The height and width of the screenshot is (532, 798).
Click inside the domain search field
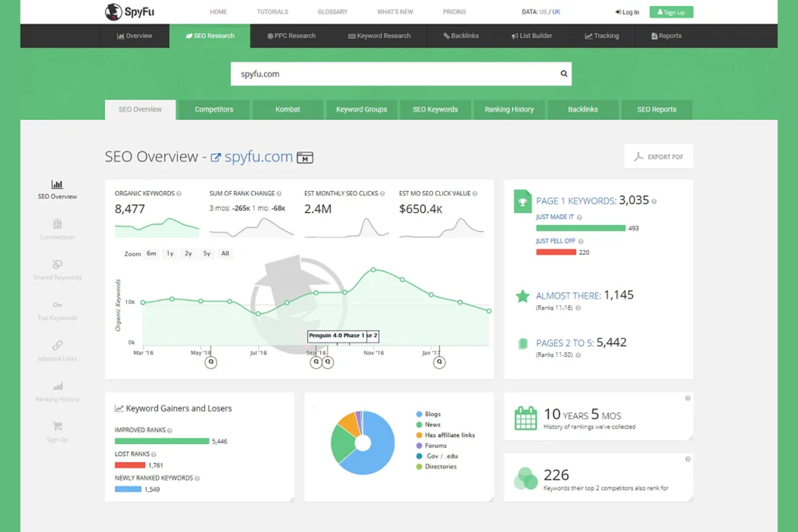click(377, 73)
